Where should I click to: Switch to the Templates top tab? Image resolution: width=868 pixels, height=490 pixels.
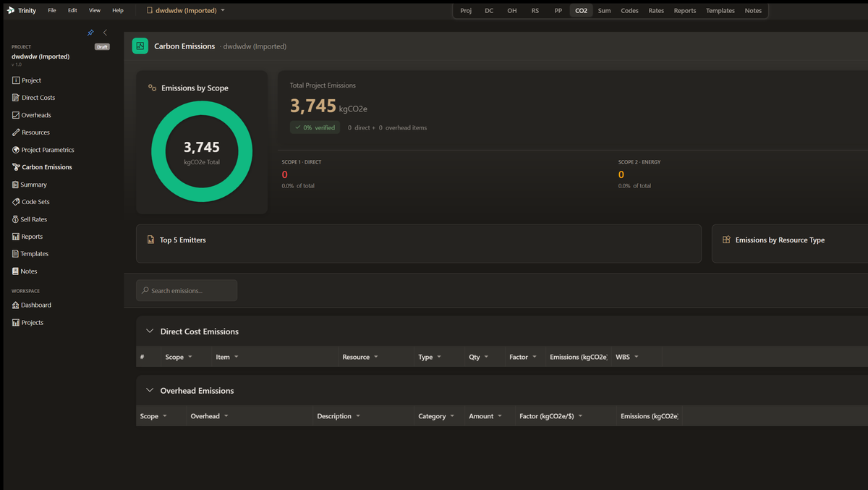point(720,11)
